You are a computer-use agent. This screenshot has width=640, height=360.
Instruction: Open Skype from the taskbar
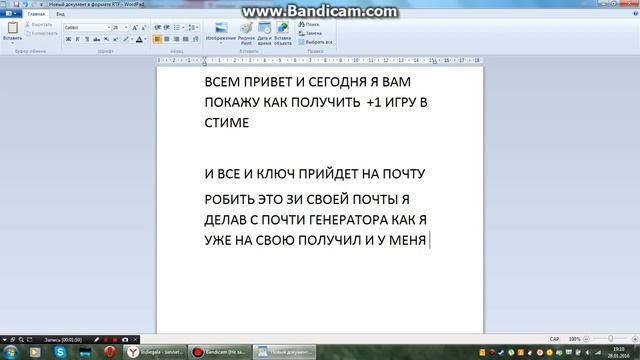[x=60, y=352]
